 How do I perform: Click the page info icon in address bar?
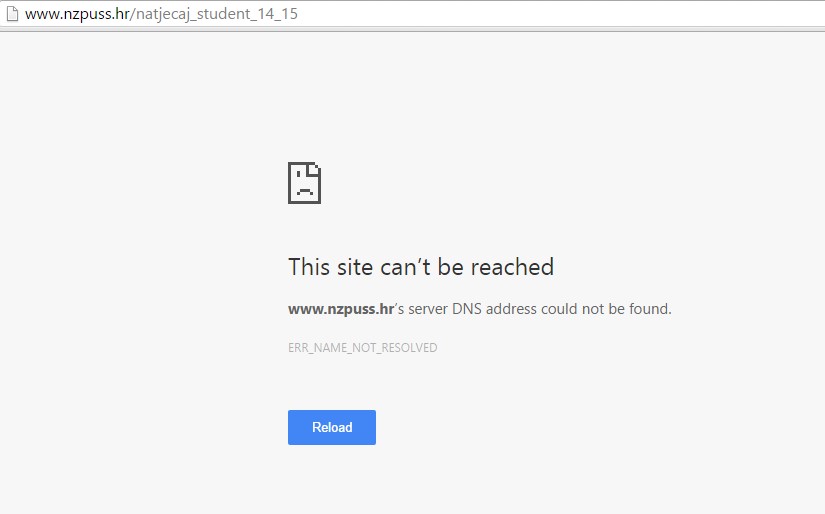pos(12,14)
